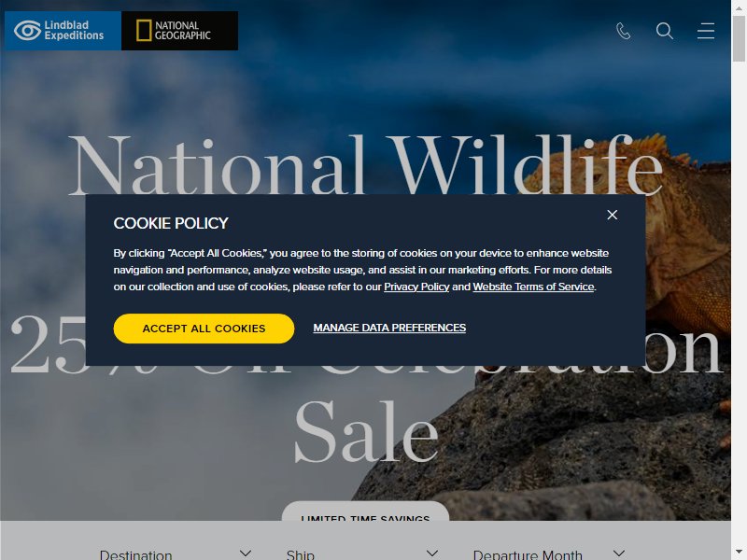Click the scrollbar down arrow
The width and height of the screenshot is (747, 560).
click(739, 553)
